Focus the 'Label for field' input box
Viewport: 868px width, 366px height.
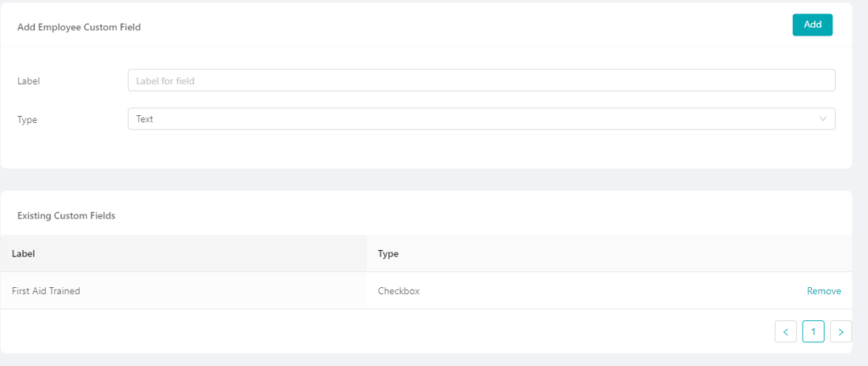point(481,80)
